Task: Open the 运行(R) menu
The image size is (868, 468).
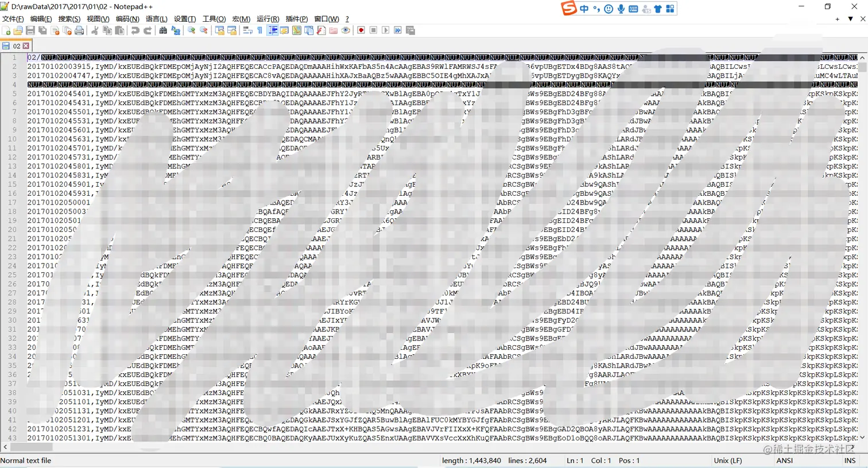Action: 268,19
